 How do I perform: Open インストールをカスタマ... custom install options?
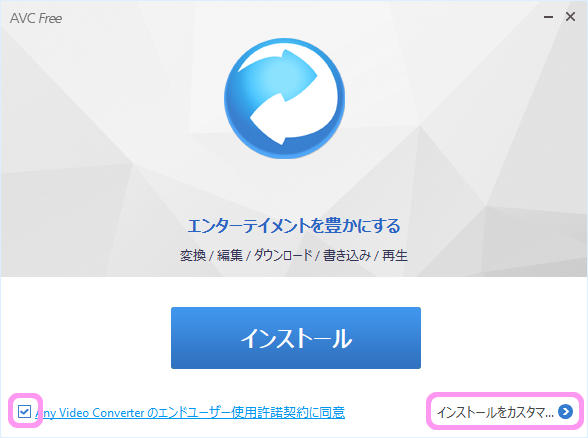[504, 412]
